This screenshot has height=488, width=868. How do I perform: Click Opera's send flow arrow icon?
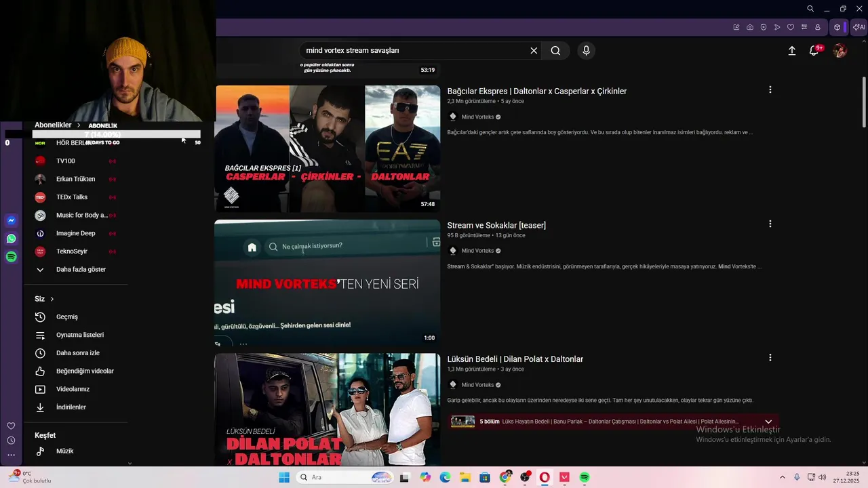[x=777, y=28]
